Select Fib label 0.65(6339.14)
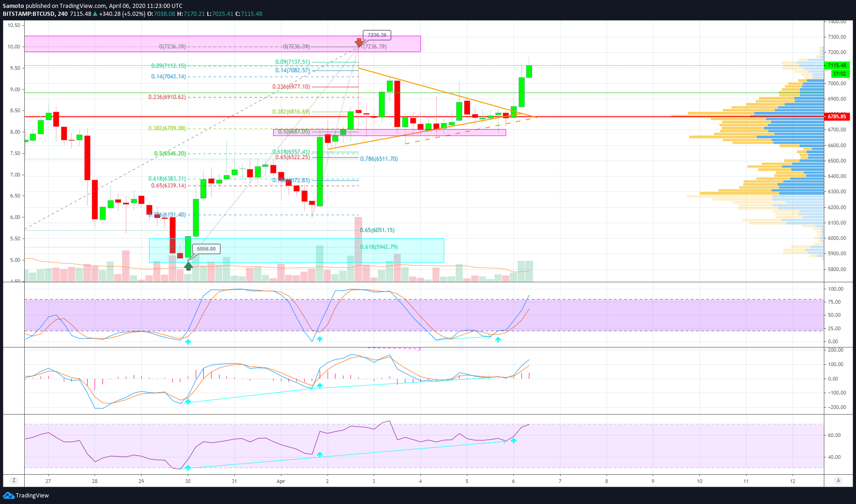The width and height of the screenshot is (856, 504). 169,185
